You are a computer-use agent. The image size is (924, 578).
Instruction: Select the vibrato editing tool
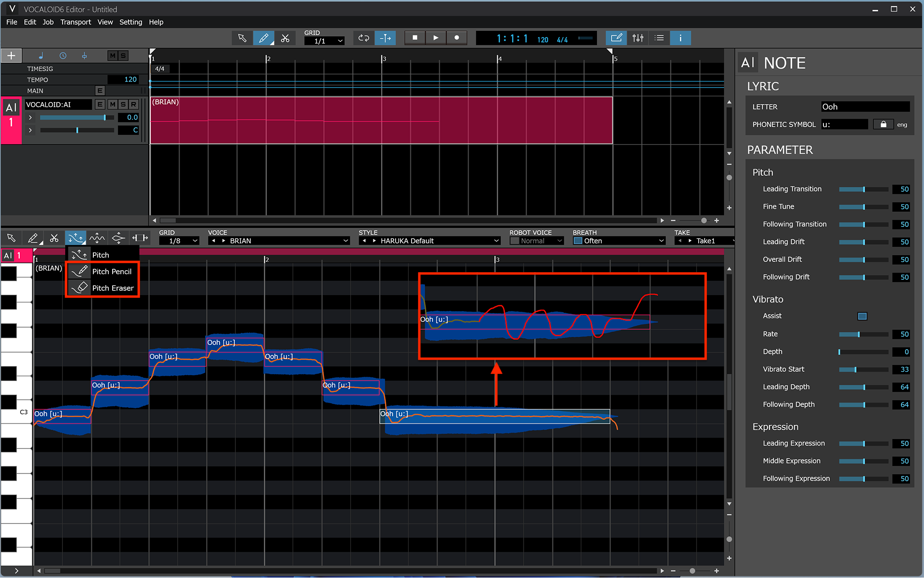tap(97, 237)
